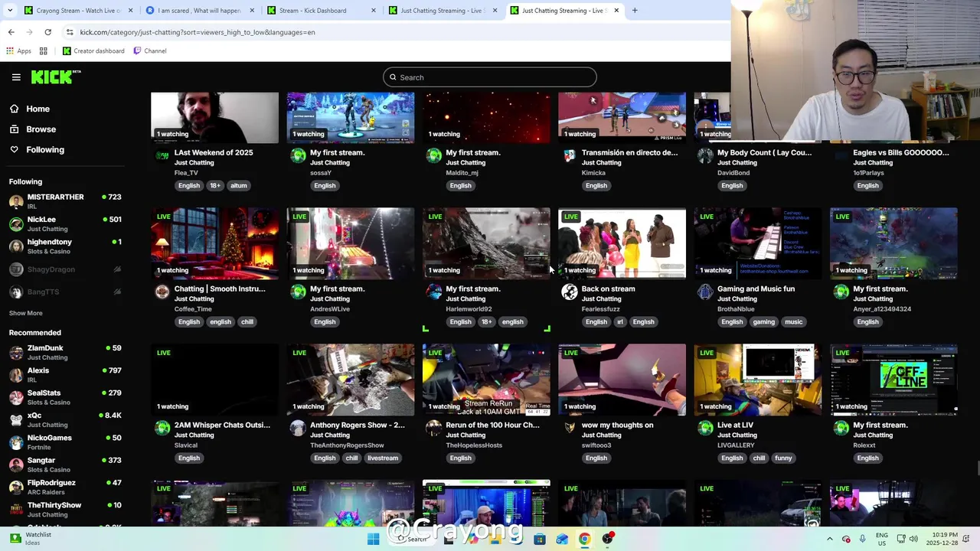The image size is (980, 551).
Task: Open site information icon in the address bar
Action: coord(70,32)
